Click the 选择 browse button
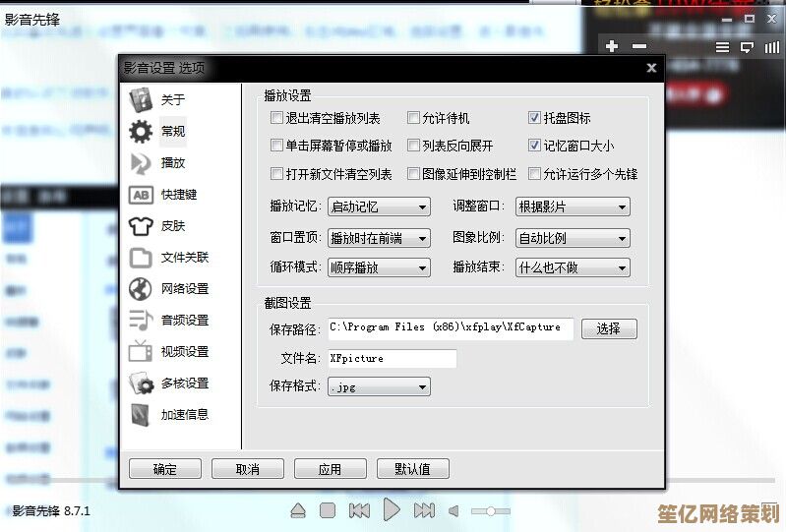This screenshot has height=532, width=786. point(609,328)
